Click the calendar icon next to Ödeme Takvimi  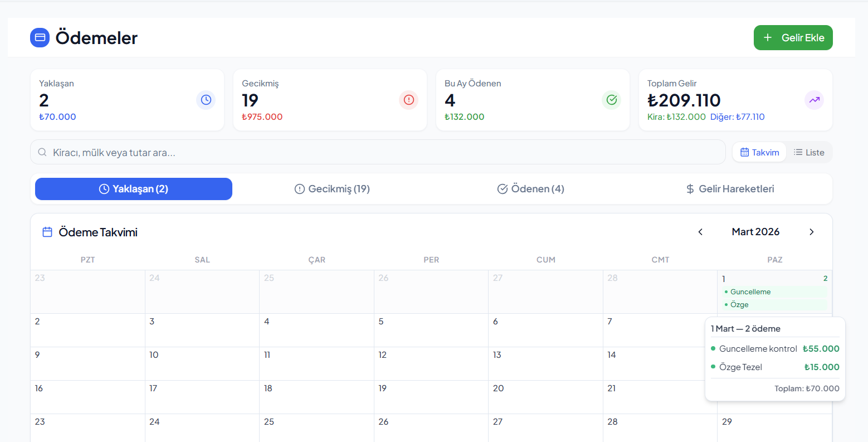tap(47, 232)
